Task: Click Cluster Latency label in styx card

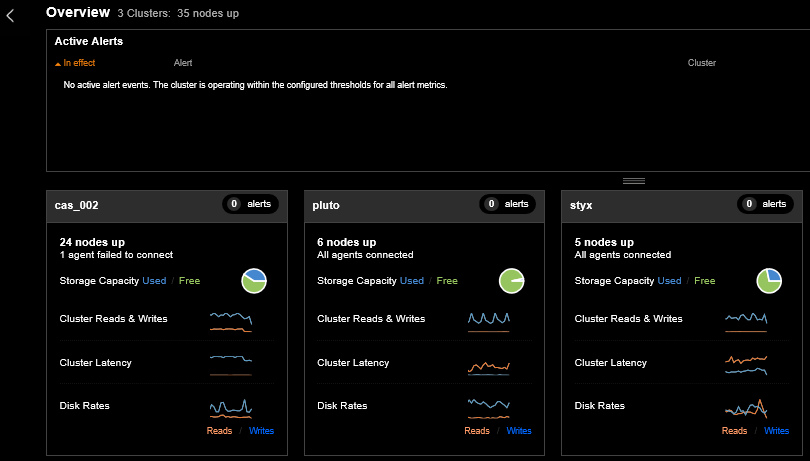Action: pyautogui.click(x=611, y=363)
